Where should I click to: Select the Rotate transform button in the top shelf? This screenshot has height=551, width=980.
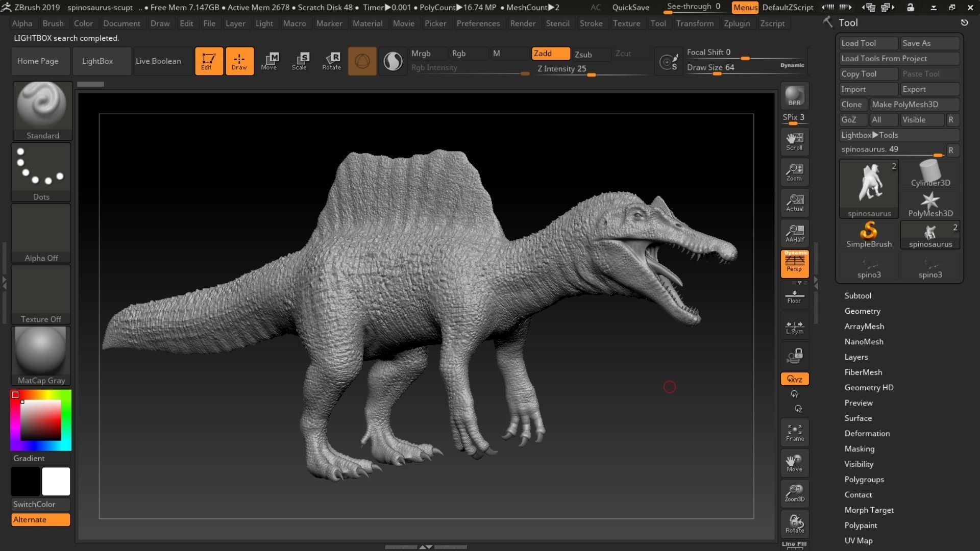click(331, 61)
